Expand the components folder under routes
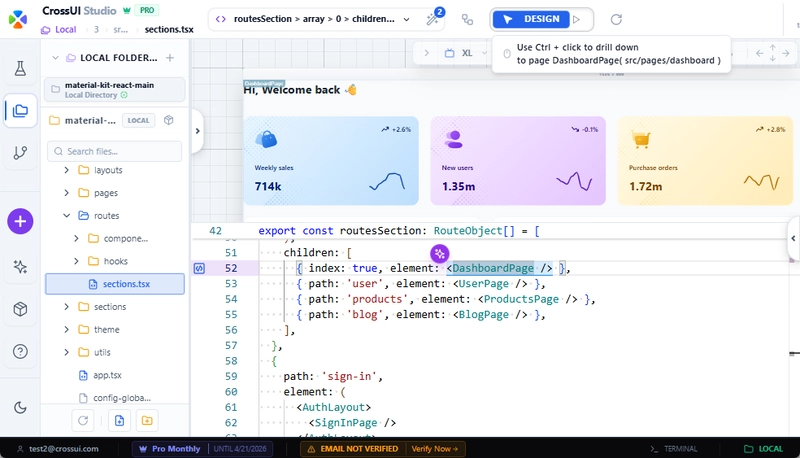Image resolution: width=800 pixels, height=458 pixels. (x=77, y=238)
